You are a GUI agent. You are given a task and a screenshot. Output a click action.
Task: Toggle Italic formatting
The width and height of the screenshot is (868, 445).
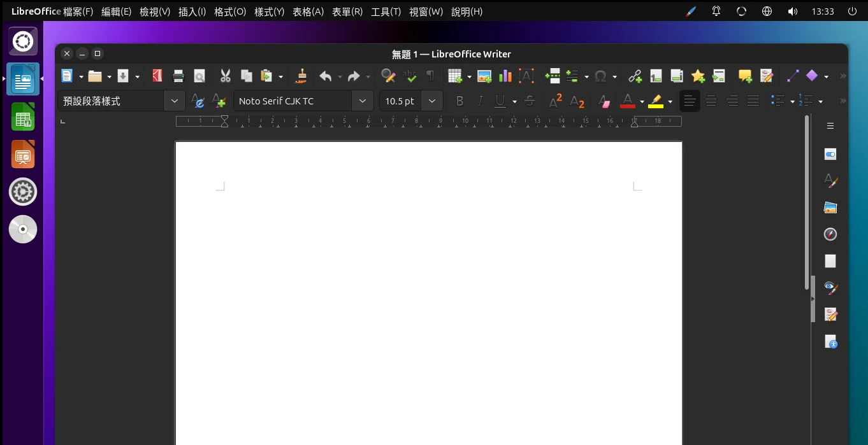click(480, 101)
